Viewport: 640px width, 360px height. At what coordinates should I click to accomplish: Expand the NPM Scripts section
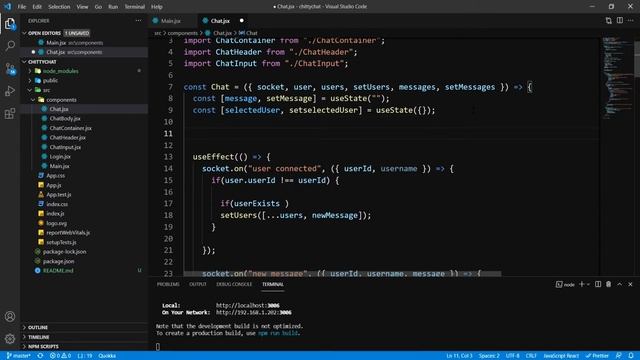24,347
